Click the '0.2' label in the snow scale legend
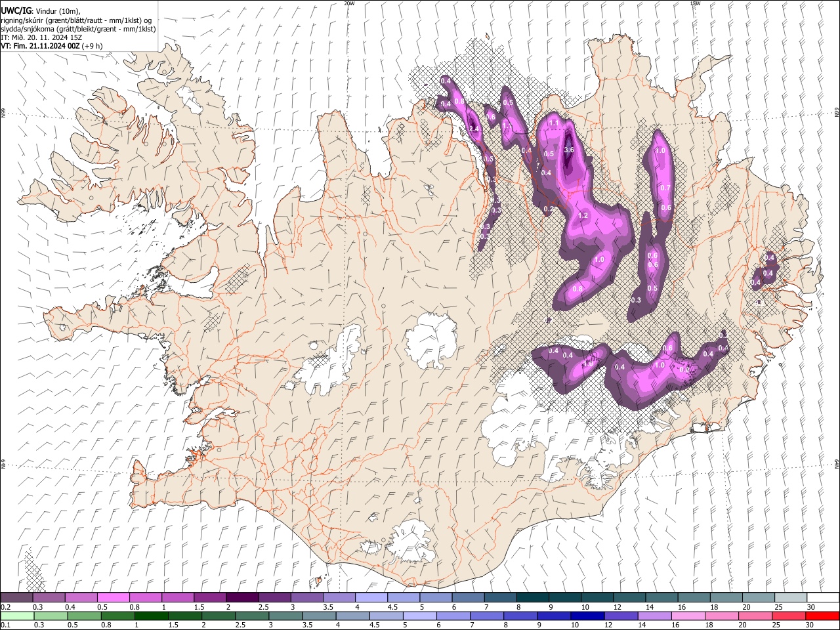This screenshot has height=630, width=840. [x=5, y=607]
